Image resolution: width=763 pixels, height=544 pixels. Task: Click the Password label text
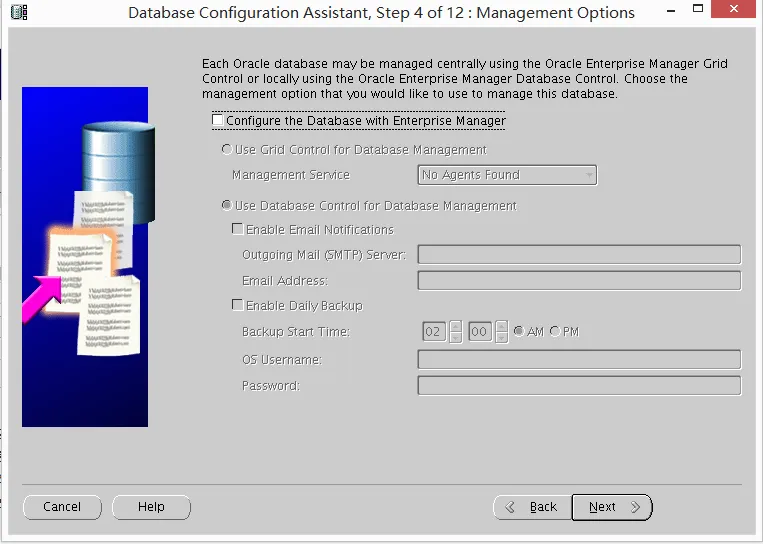[x=271, y=386]
